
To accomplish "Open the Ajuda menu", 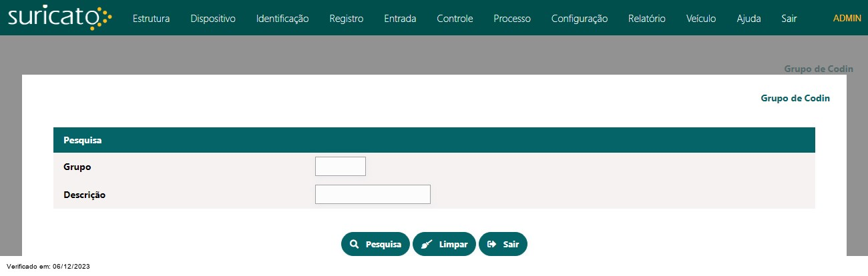I will click(x=748, y=19).
